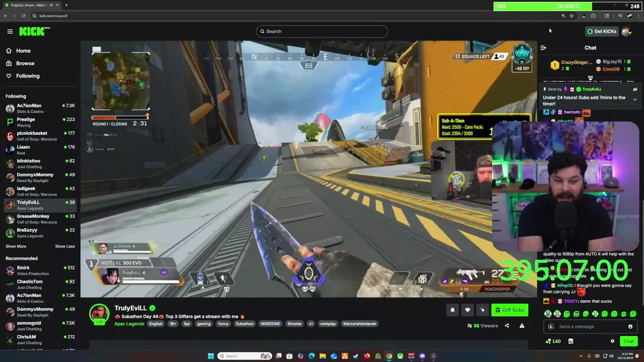Open File Explorer from the taskbar

323,356
